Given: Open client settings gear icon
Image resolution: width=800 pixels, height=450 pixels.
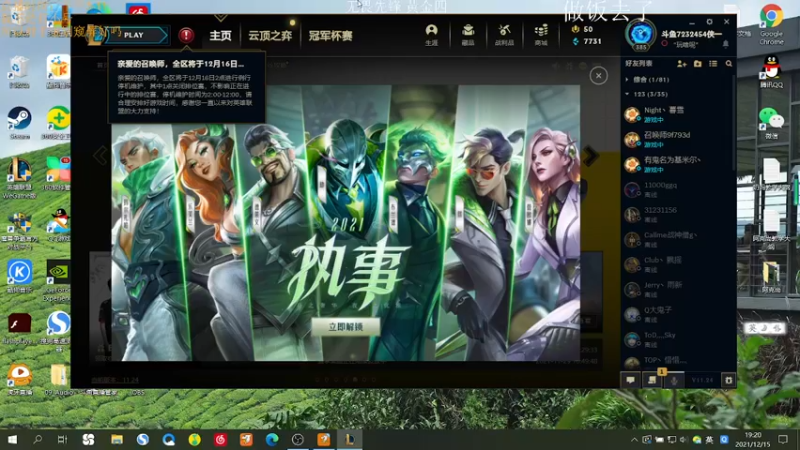Looking at the screenshot, I should tap(709, 22).
